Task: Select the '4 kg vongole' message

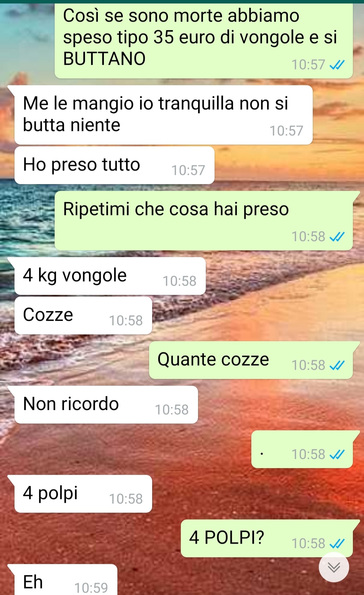Action: click(x=110, y=276)
